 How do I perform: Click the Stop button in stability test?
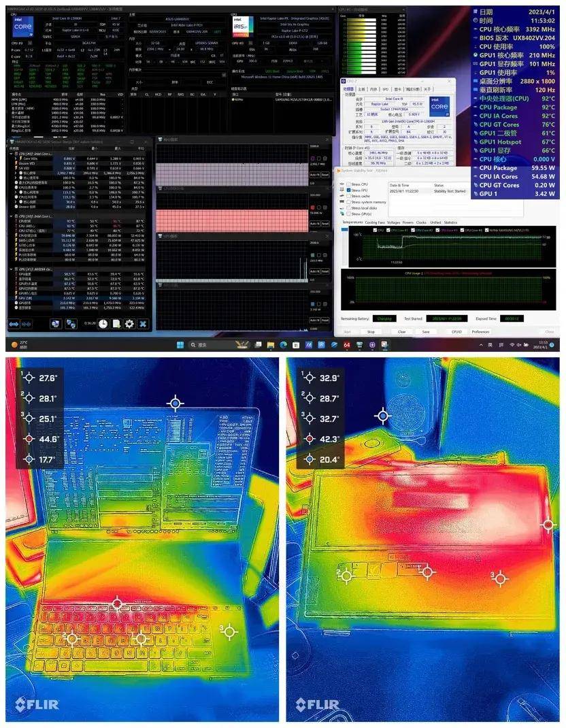pyautogui.click(x=371, y=332)
